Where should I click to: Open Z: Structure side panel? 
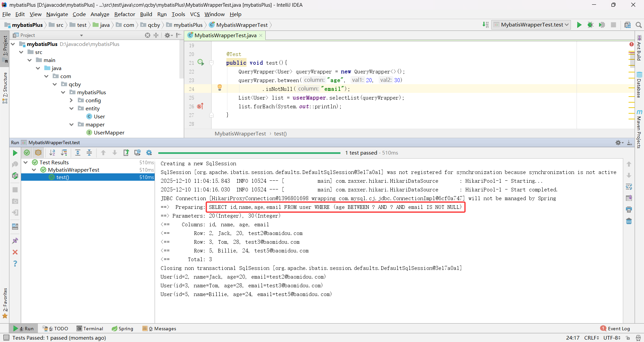pyautogui.click(x=5, y=88)
